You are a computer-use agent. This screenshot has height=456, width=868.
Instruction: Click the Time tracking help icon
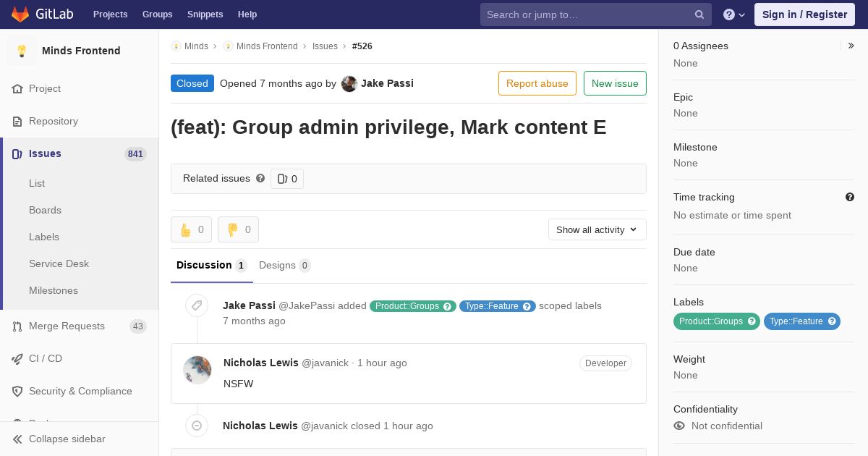(x=850, y=197)
